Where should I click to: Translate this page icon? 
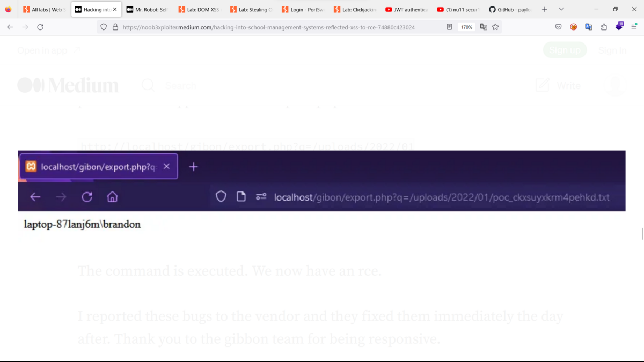(484, 27)
